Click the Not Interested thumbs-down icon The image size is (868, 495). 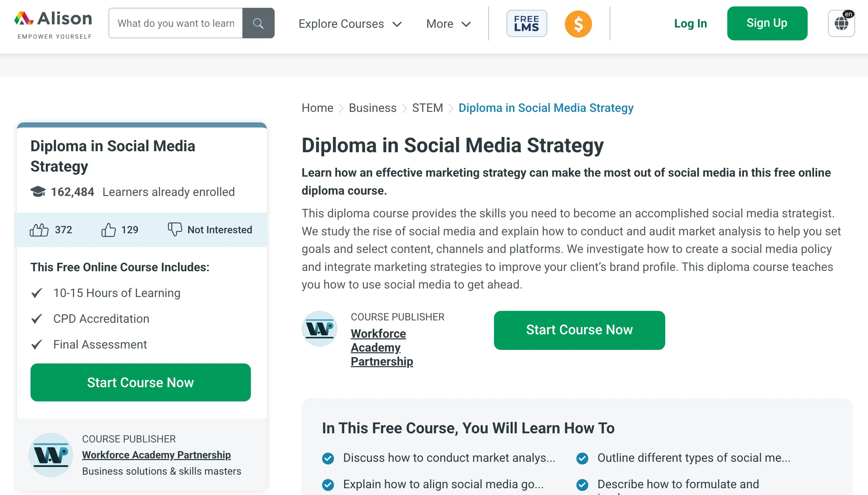[175, 229]
